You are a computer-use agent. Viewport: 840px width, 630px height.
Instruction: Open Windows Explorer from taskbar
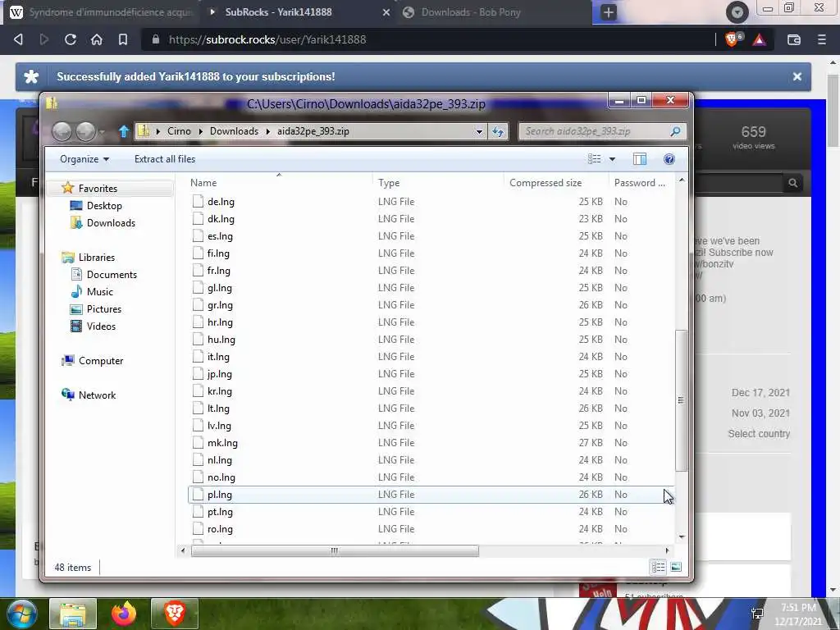click(73, 614)
